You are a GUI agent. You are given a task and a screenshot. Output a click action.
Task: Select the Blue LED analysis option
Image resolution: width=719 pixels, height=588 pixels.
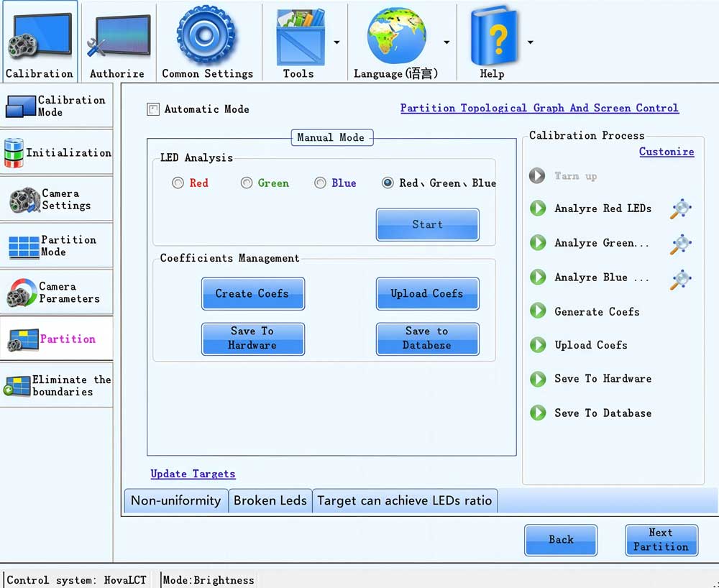320,183
